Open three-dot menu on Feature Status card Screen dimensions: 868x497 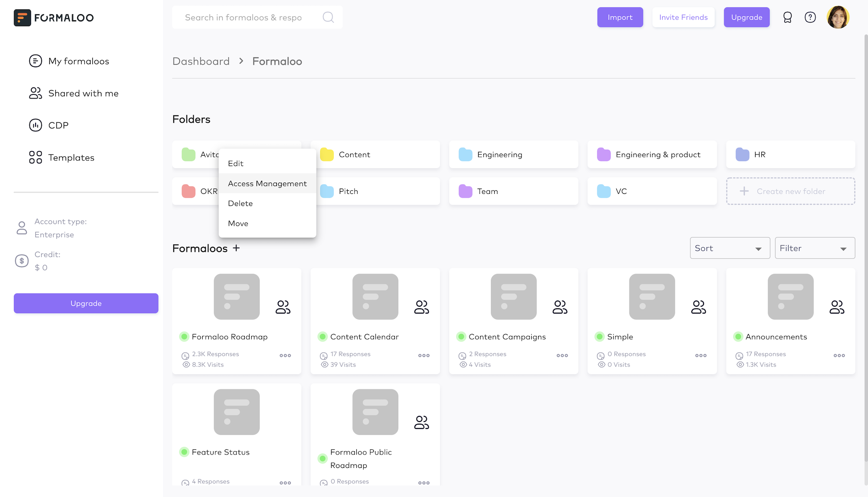coord(285,483)
